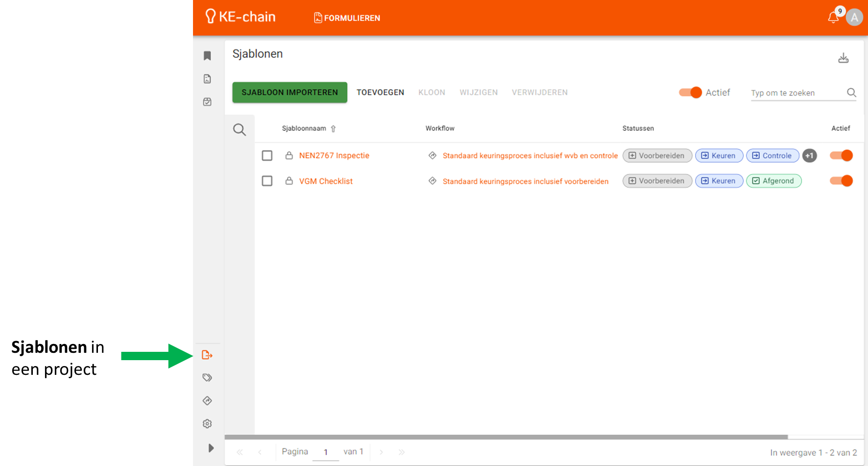Open the workflow diamond sidebar icon
The image size is (868, 466).
coord(207,401)
